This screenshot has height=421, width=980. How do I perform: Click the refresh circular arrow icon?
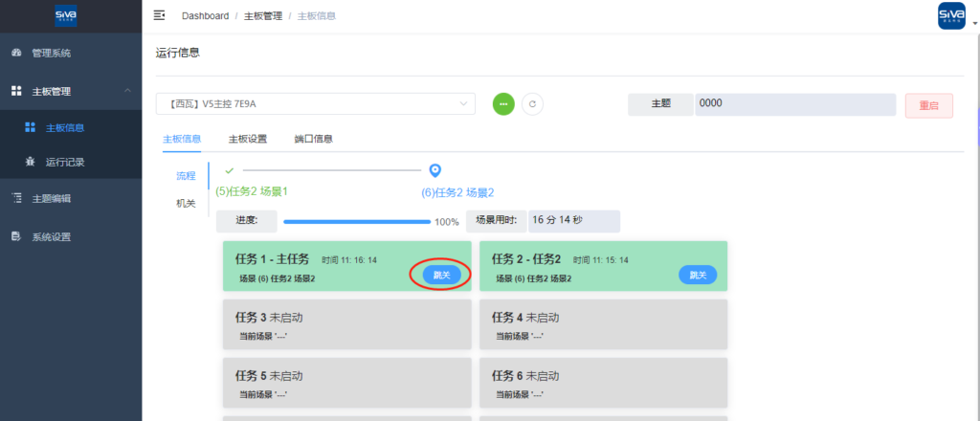[532, 104]
